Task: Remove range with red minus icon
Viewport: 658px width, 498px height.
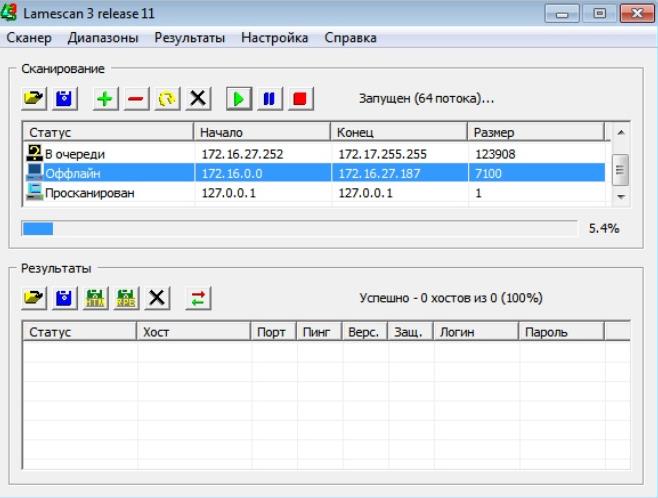Action: point(135,99)
